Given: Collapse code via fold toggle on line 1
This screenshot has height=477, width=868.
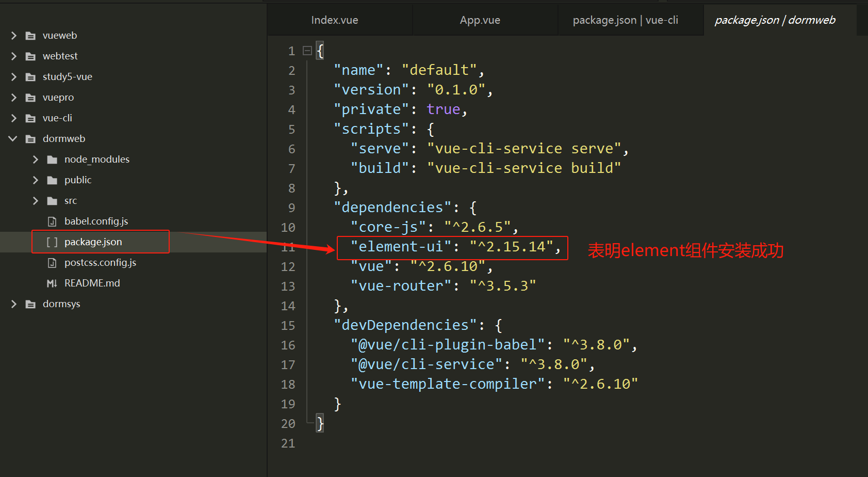Looking at the screenshot, I should (307, 50).
